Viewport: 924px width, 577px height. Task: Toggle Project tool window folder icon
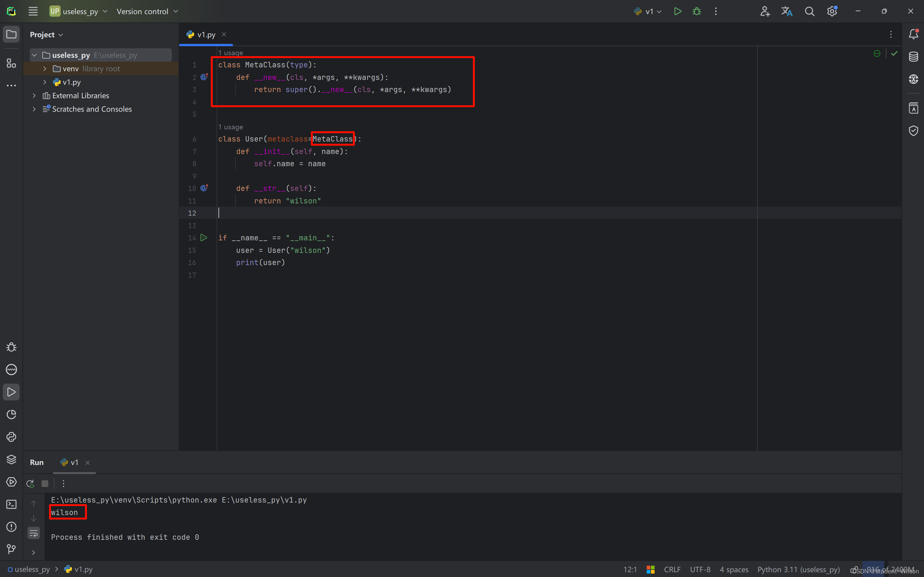pyautogui.click(x=12, y=34)
